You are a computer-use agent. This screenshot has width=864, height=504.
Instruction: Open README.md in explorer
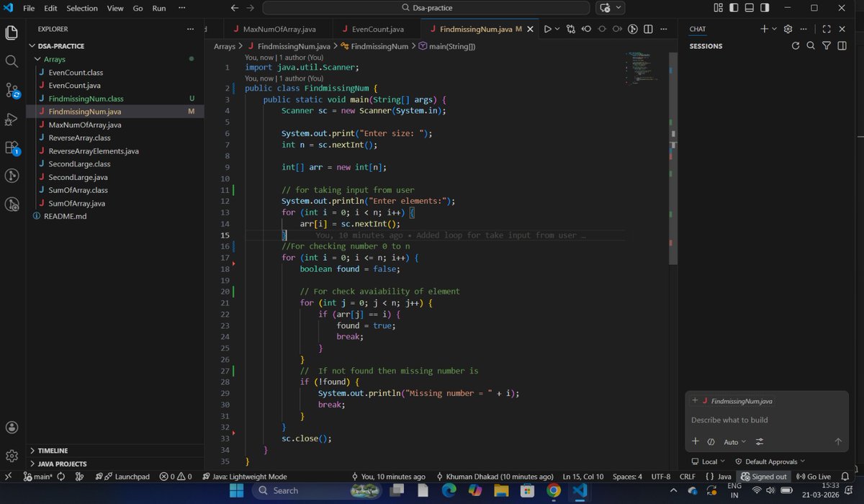pyautogui.click(x=65, y=216)
